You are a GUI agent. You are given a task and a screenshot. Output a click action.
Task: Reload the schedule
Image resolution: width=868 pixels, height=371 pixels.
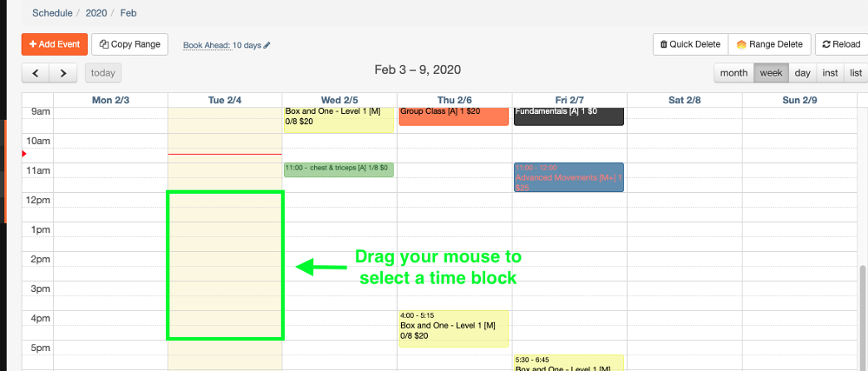click(841, 44)
